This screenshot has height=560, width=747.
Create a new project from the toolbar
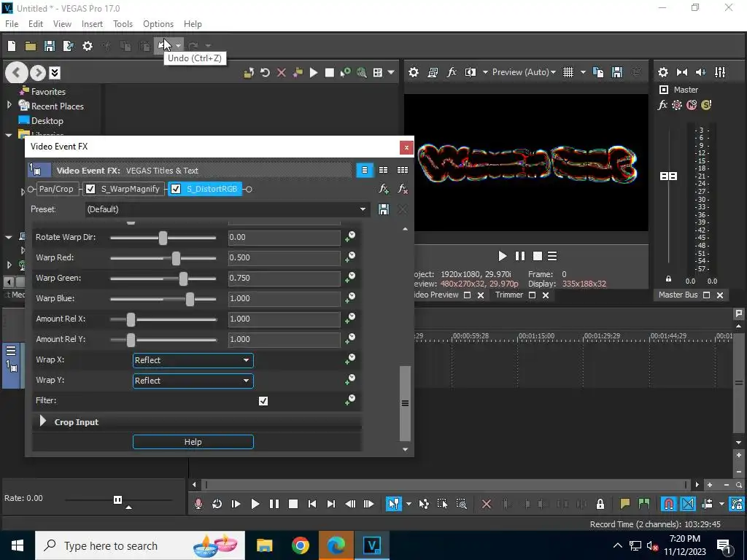coord(12,46)
